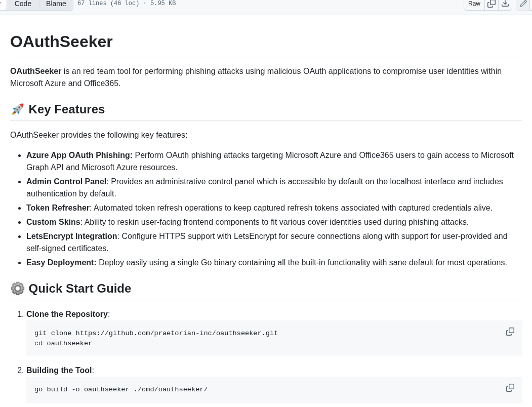Image resolution: width=532 pixels, height=407 pixels.
Task: Copy the go build command block
Action: click(x=510, y=388)
